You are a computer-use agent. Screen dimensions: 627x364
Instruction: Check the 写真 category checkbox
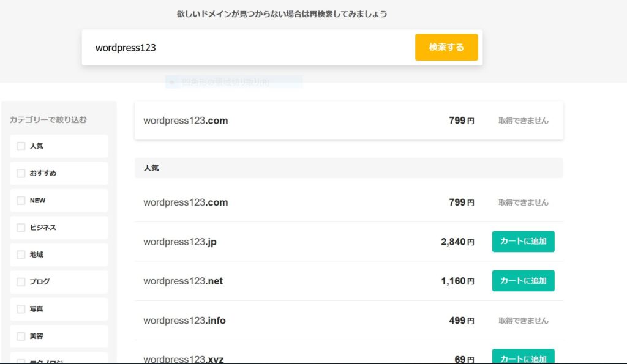(21, 310)
